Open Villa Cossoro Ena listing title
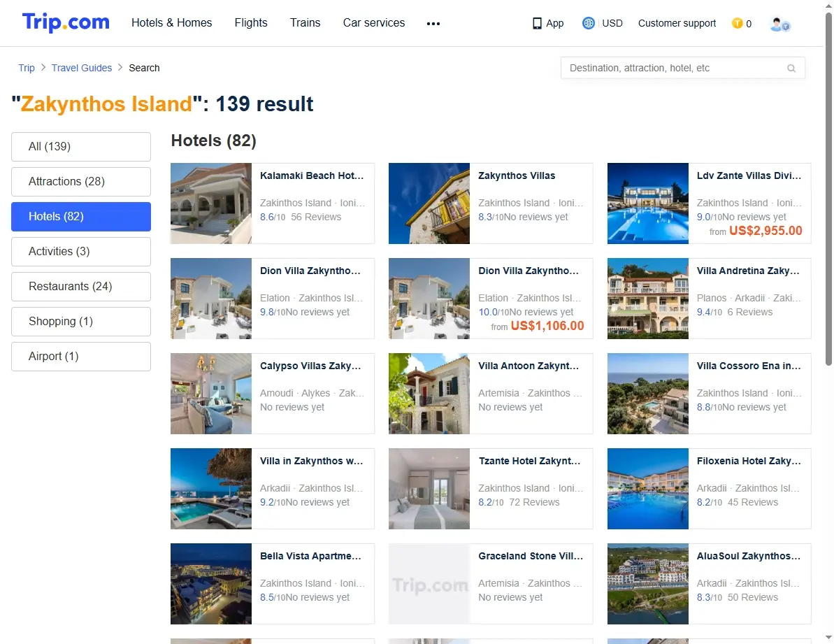Screen dimensions: 834x644 tap(749, 366)
